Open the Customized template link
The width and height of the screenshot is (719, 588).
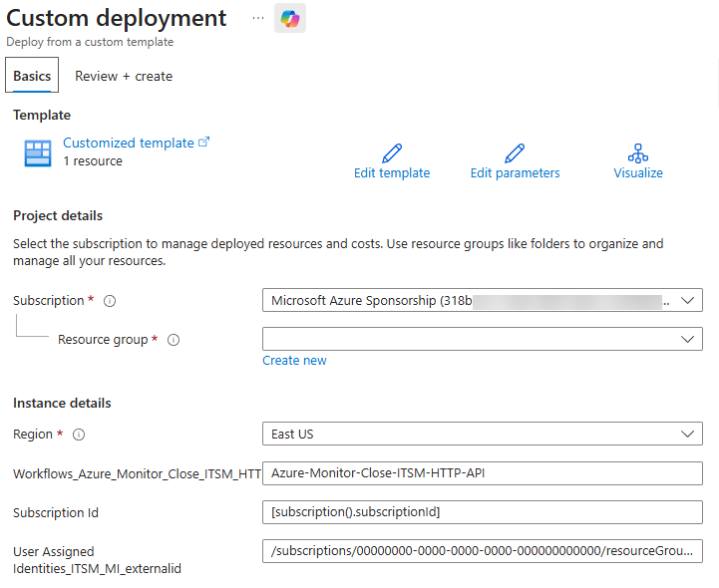(x=129, y=143)
